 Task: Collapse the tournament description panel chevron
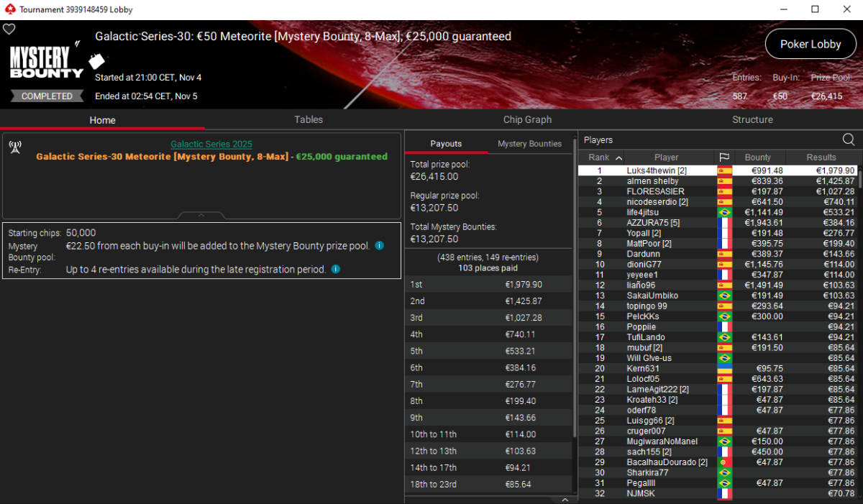click(201, 215)
